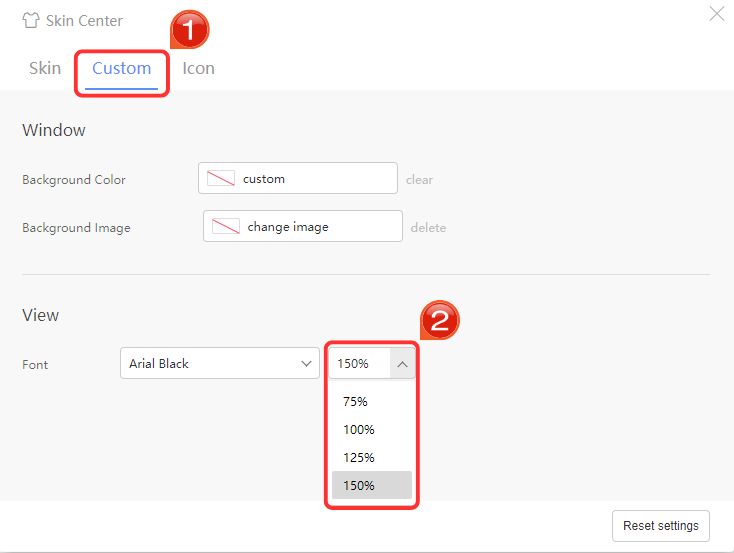Delete the background image
The image size is (734, 553).
[x=428, y=228]
